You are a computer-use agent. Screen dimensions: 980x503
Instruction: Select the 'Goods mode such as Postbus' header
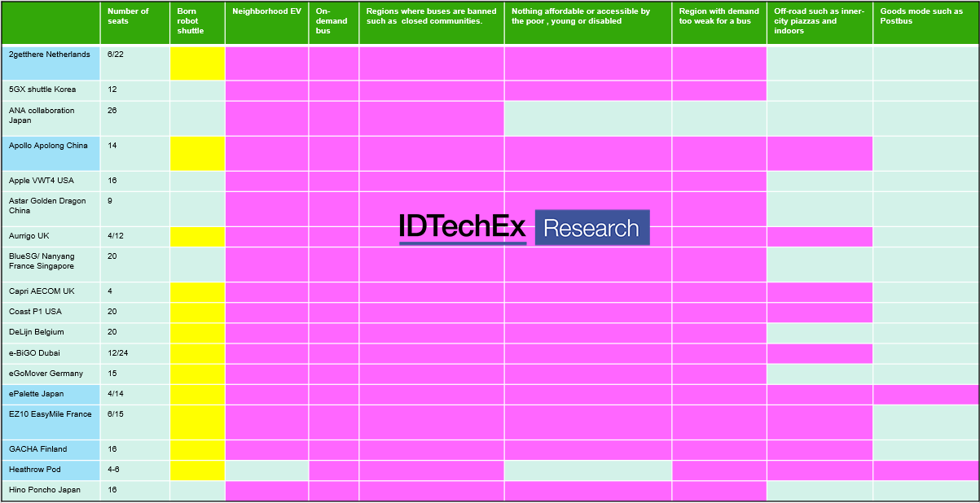click(925, 24)
